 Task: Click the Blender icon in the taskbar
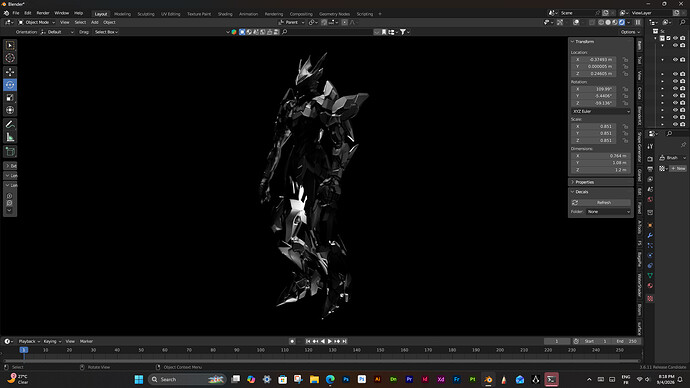[x=488, y=379]
